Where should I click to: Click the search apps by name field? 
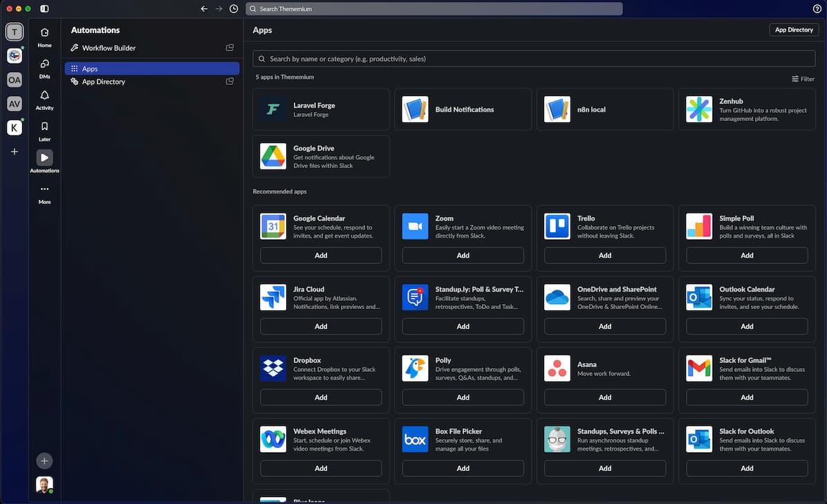click(x=534, y=59)
